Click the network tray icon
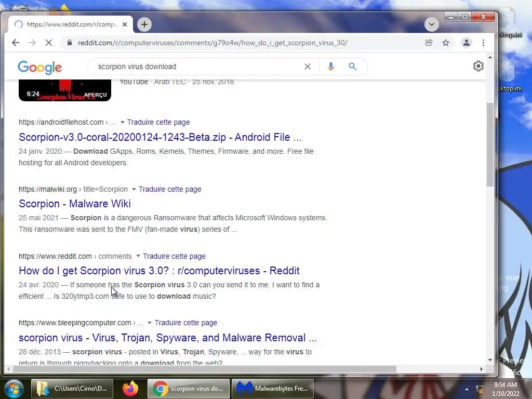Viewport: 532px width, 399px height. [x=480, y=389]
